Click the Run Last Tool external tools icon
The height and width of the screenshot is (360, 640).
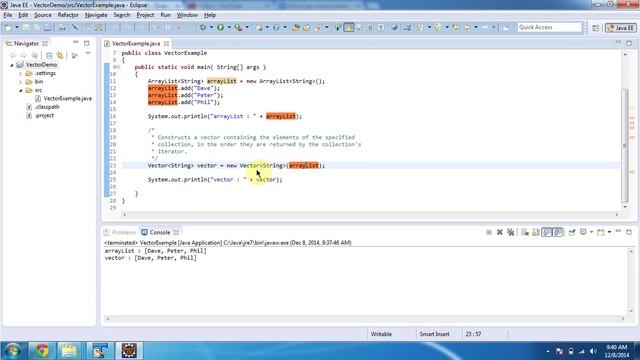(238, 27)
